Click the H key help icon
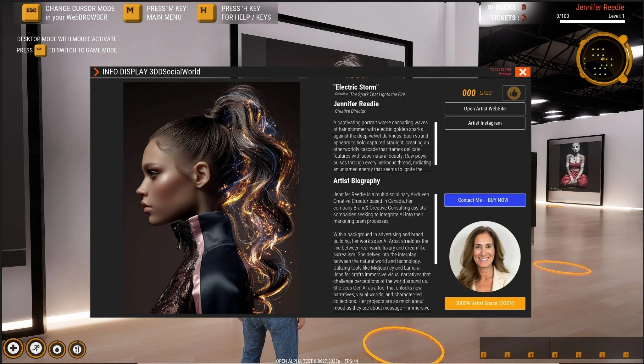 207,13
